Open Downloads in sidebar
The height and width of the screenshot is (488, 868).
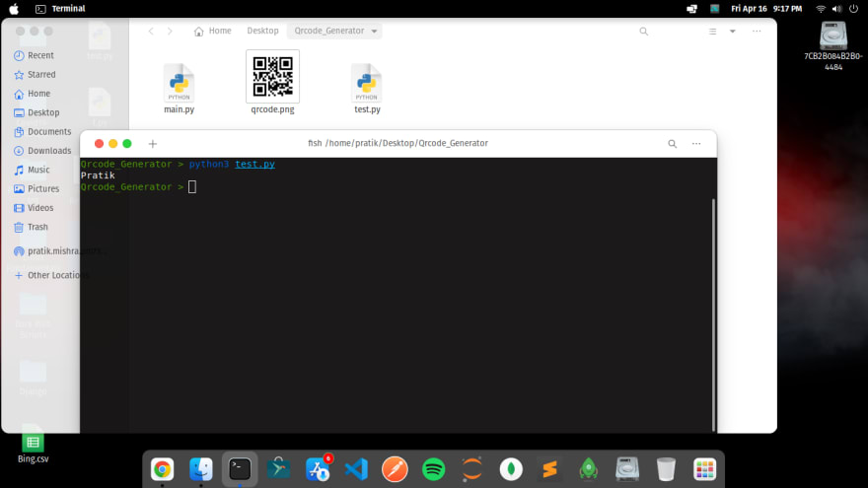point(42,151)
